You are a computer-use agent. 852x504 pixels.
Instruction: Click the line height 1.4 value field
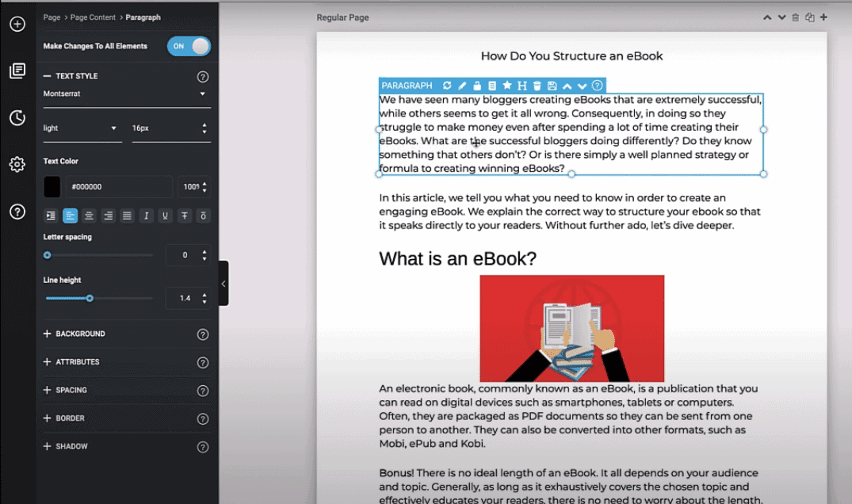(188, 298)
